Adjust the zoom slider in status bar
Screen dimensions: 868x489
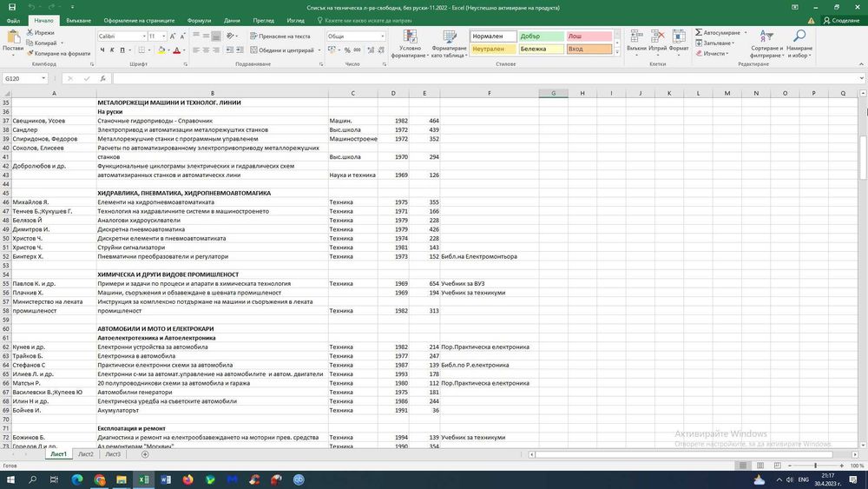pos(815,466)
